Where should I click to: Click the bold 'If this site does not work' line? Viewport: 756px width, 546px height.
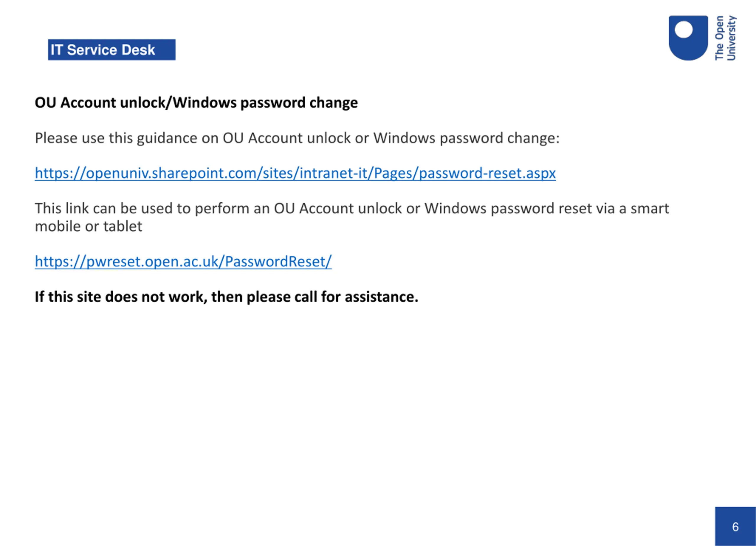point(226,297)
